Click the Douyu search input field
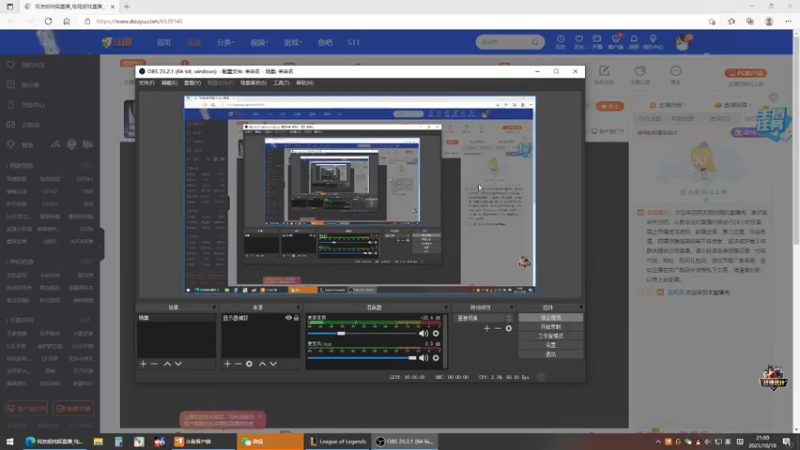Screen dimensions: 800x450 (505, 42)
